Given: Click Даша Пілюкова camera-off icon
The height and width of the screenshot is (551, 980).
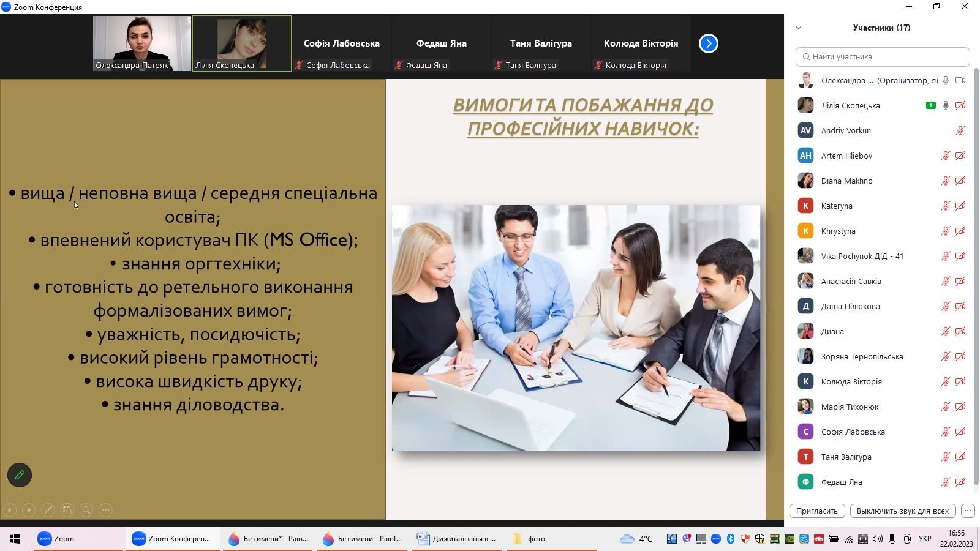Looking at the screenshot, I should 960,306.
